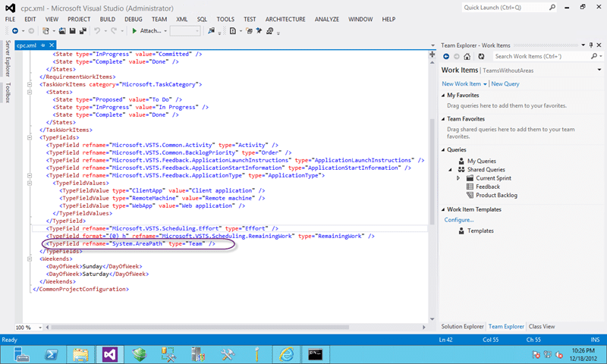
Task: Open the Team Explorer window options dropdown
Action: (583, 45)
